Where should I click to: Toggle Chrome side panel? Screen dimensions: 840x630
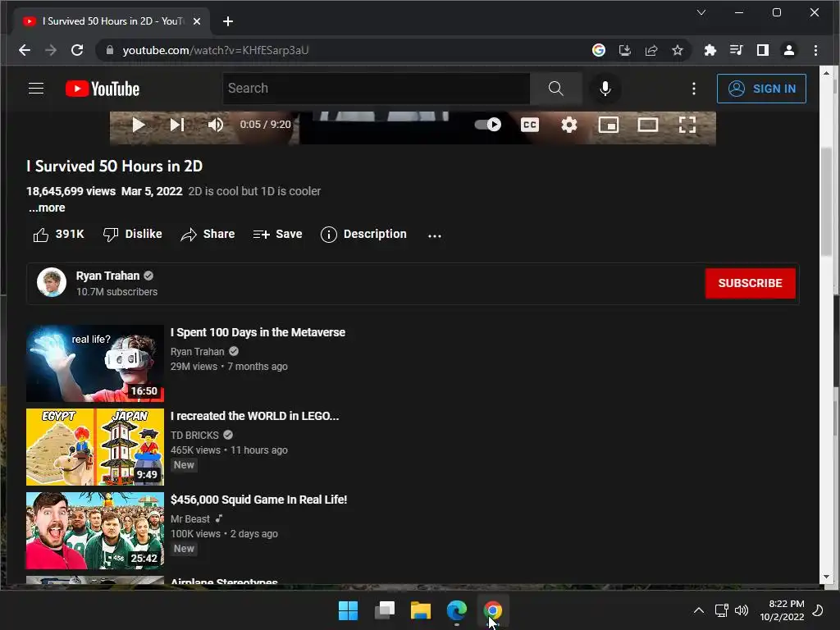tap(762, 50)
